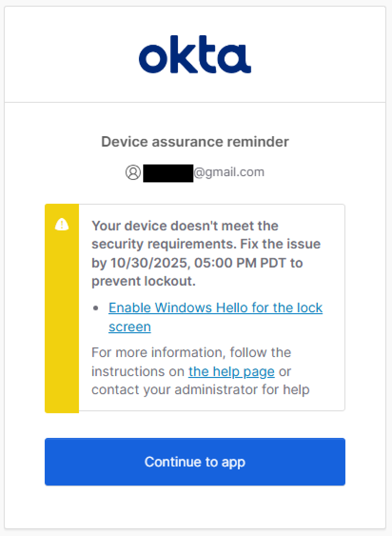Click the user avatar icon
This screenshot has height=536, width=392.
(x=133, y=172)
